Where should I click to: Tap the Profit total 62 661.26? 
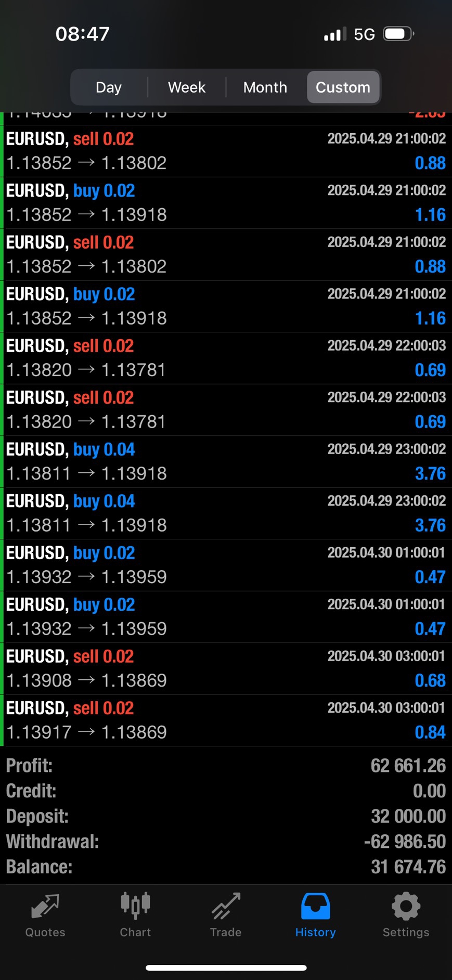[x=408, y=766]
